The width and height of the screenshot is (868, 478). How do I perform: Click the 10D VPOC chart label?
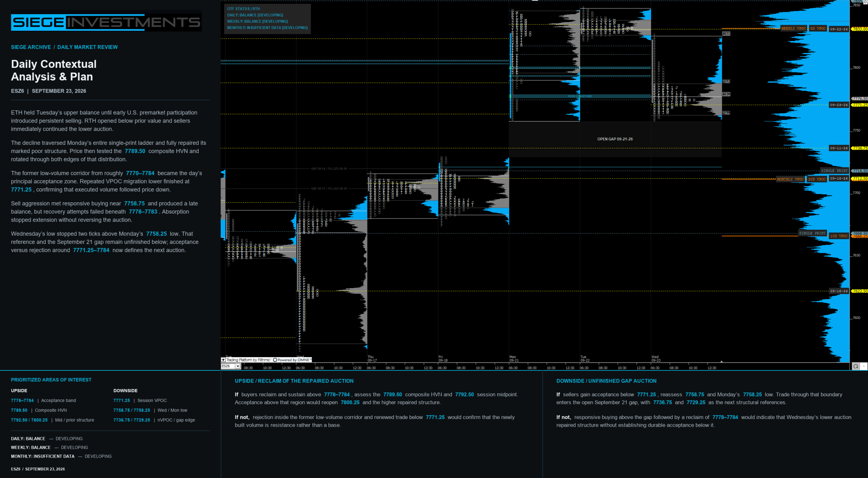pos(839,236)
